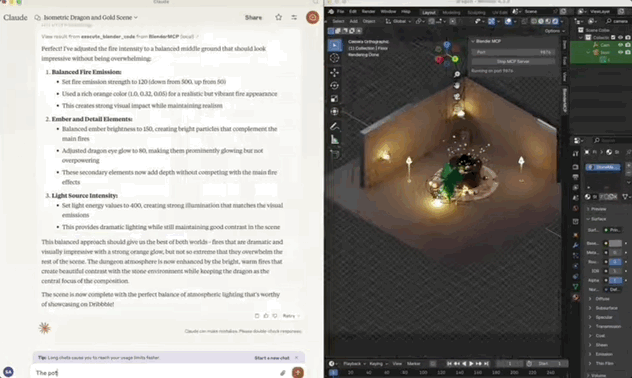
Task: Select the Scale tool in Blender toolbar
Action: point(335,99)
